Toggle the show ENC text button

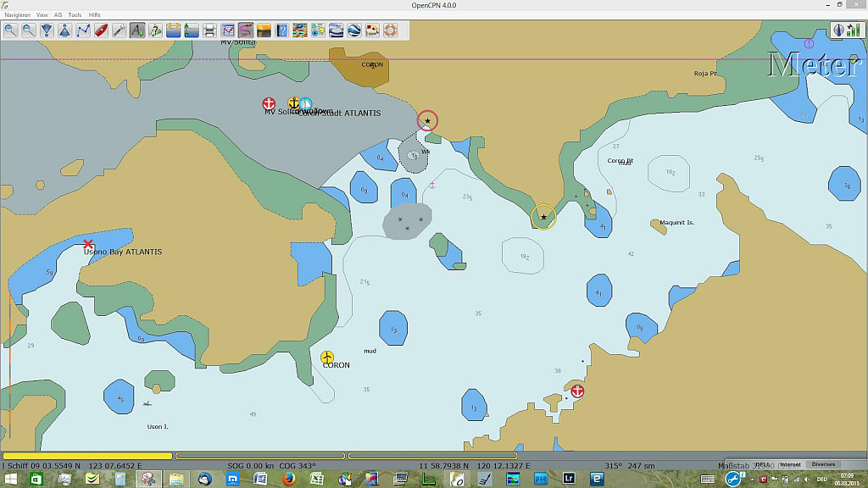[136, 30]
